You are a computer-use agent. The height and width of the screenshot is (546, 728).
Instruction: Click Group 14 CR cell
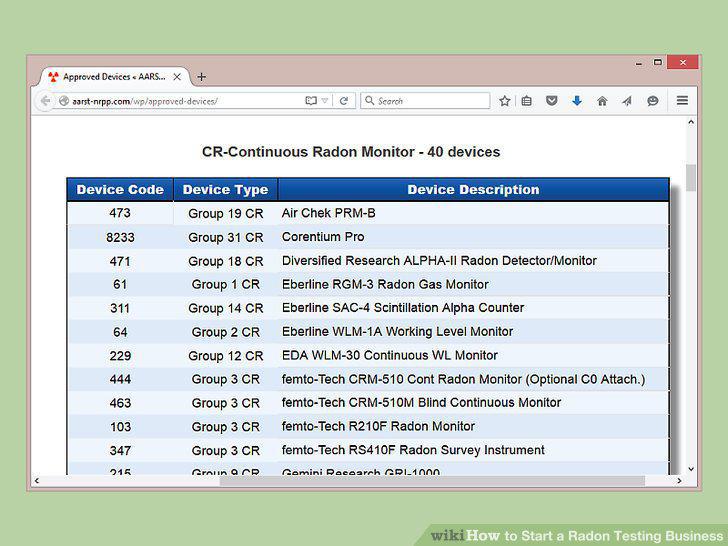226,308
